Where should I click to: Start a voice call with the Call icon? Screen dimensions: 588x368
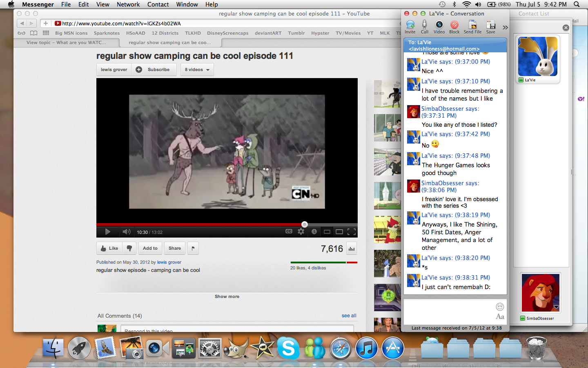tap(425, 27)
